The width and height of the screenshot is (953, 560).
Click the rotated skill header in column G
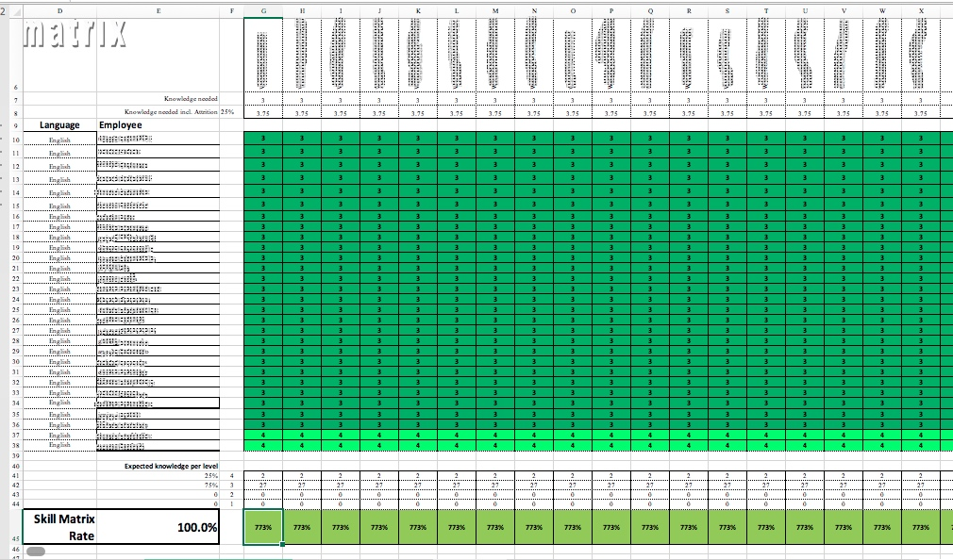pyautogui.click(x=263, y=56)
